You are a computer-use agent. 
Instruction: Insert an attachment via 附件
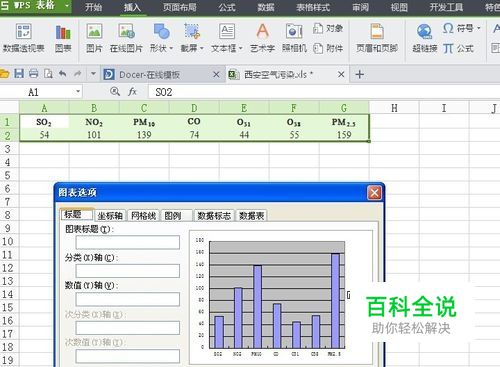coord(328,48)
